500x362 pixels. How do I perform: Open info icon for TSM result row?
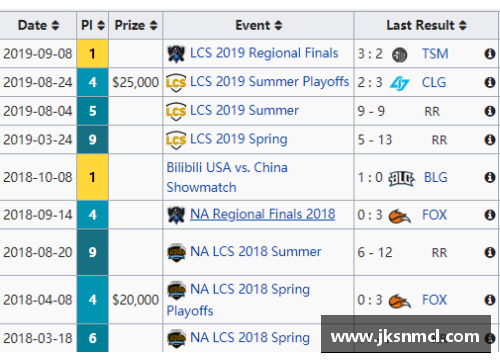(489, 54)
